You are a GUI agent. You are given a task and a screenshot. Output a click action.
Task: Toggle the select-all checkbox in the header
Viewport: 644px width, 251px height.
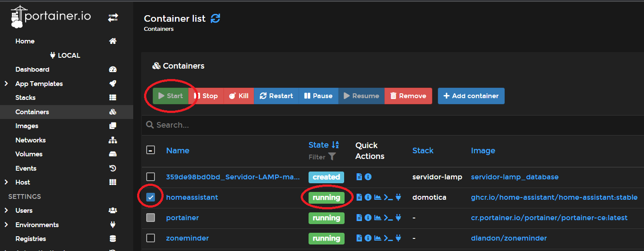click(151, 150)
